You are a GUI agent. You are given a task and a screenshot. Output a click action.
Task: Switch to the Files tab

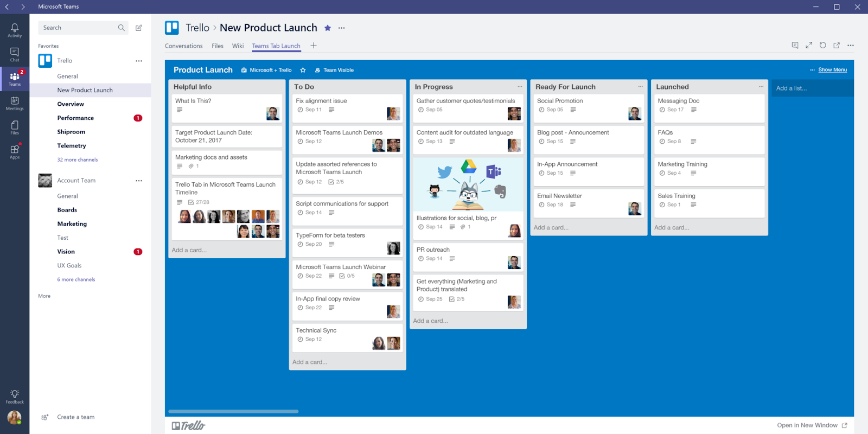[x=218, y=46]
